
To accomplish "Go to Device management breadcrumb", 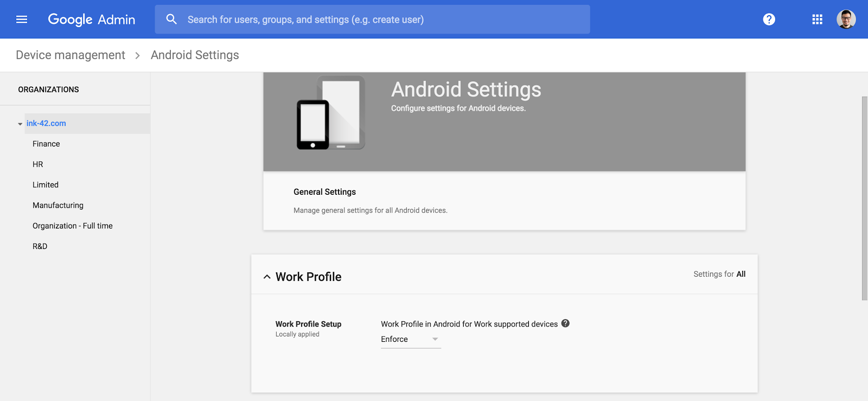I will click(x=71, y=55).
